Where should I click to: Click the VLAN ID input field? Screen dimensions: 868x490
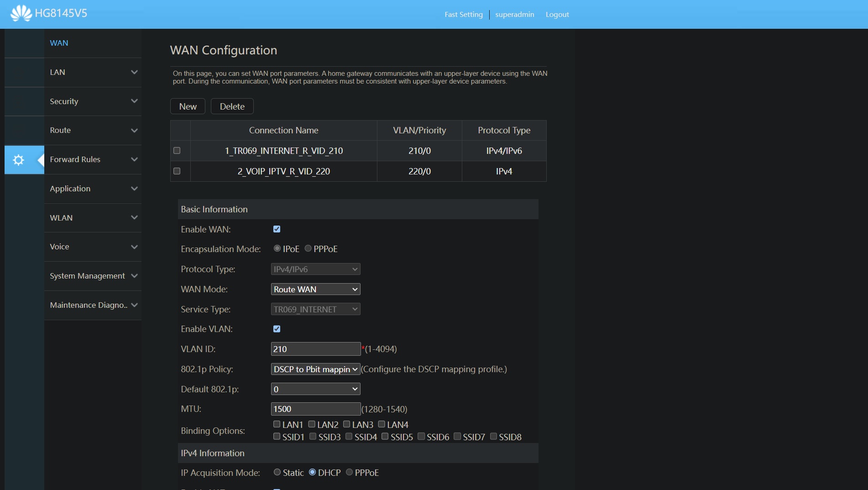pos(315,349)
